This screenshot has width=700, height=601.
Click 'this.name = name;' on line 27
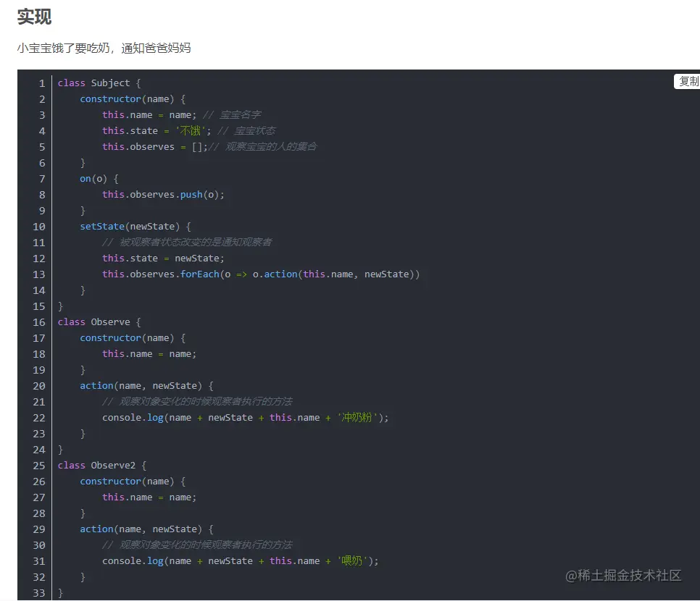point(149,497)
